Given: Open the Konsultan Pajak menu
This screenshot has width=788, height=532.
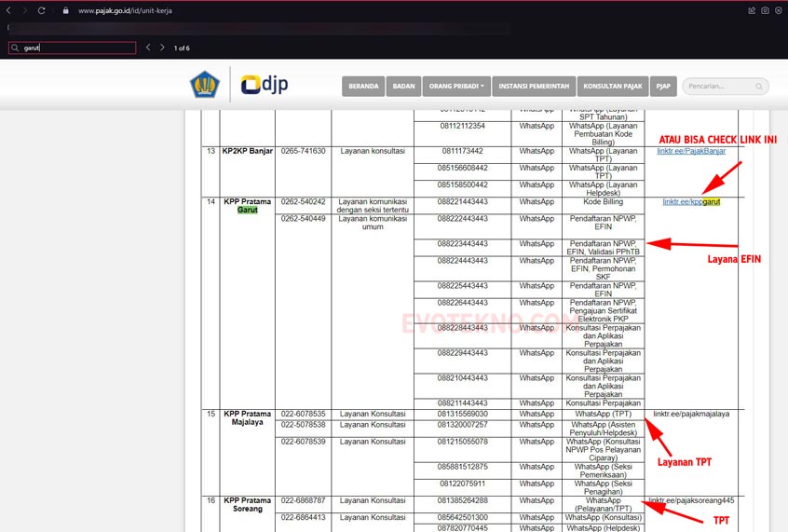Looking at the screenshot, I should [x=614, y=87].
